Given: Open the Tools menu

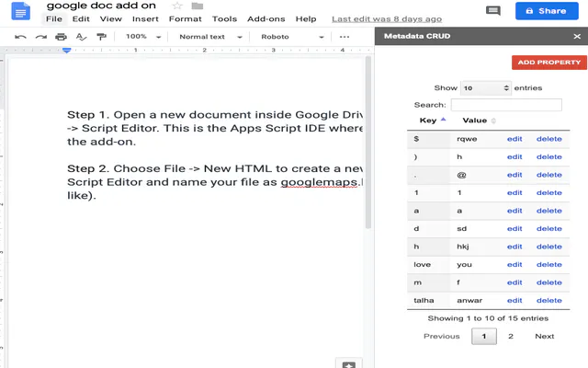Looking at the screenshot, I should click(x=224, y=18).
